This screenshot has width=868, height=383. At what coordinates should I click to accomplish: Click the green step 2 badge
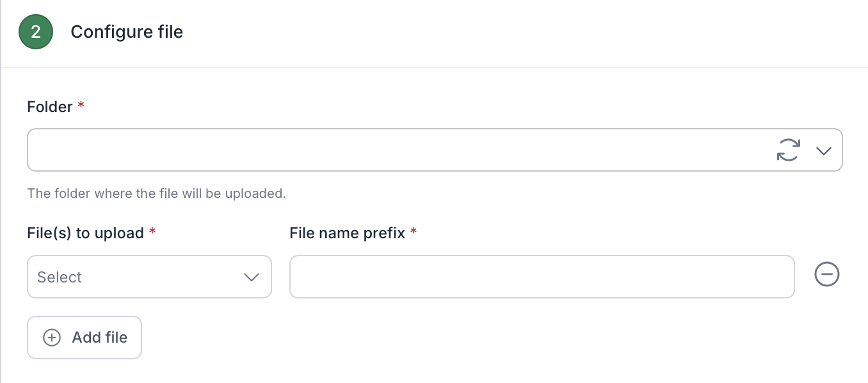[x=36, y=32]
